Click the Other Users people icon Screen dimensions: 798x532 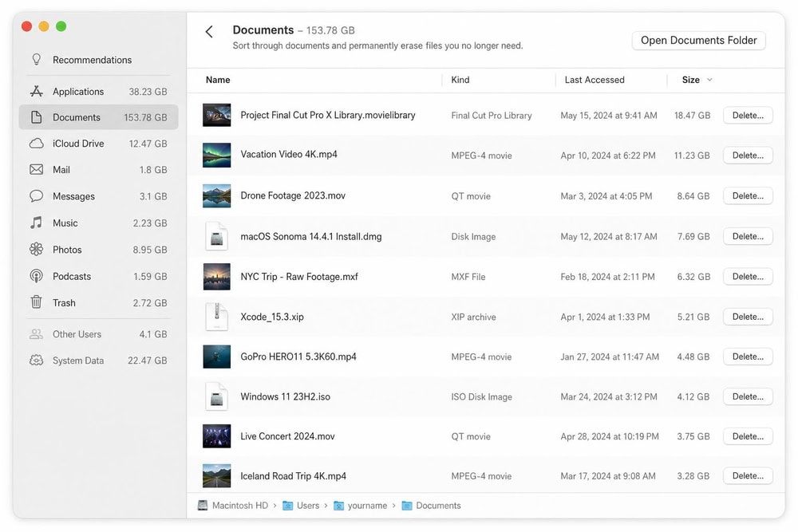coord(36,334)
